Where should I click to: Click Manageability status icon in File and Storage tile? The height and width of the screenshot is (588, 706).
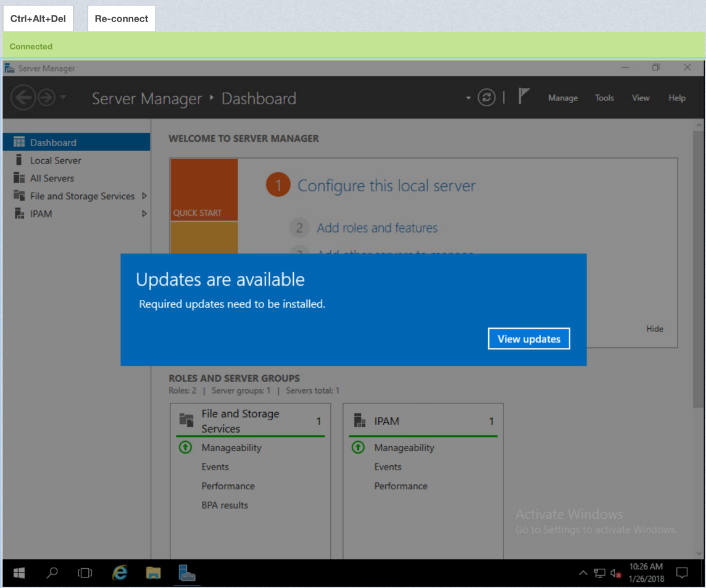tap(186, 447)
